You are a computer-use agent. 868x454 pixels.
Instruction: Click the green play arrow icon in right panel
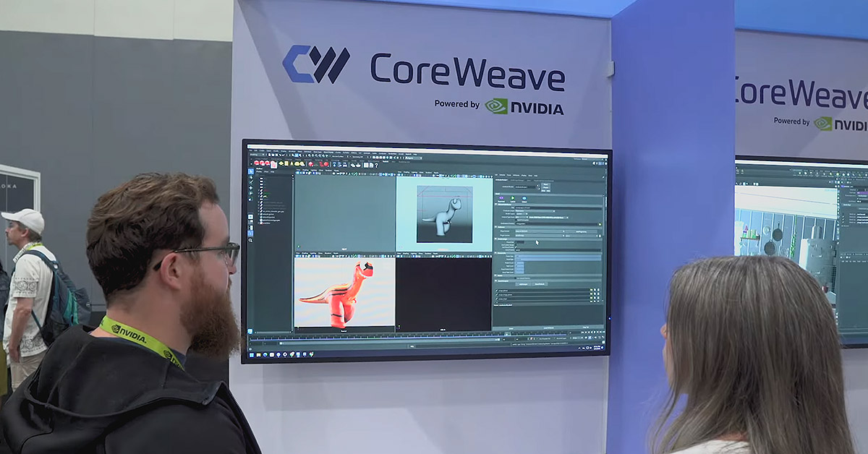(x=513, y=197)
